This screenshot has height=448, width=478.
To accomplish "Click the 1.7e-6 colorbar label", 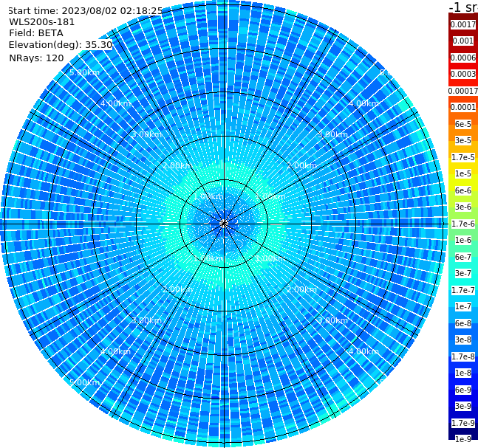I will coord(463,224).
